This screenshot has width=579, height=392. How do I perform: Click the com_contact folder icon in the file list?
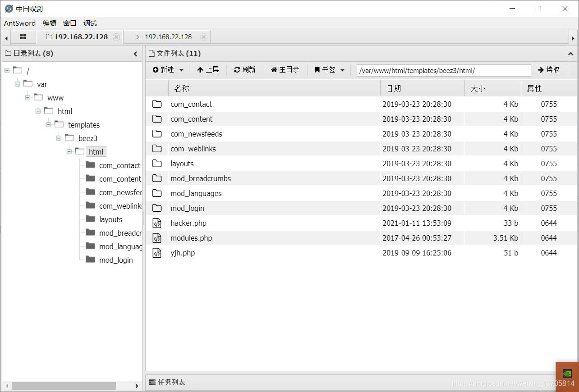157,104
